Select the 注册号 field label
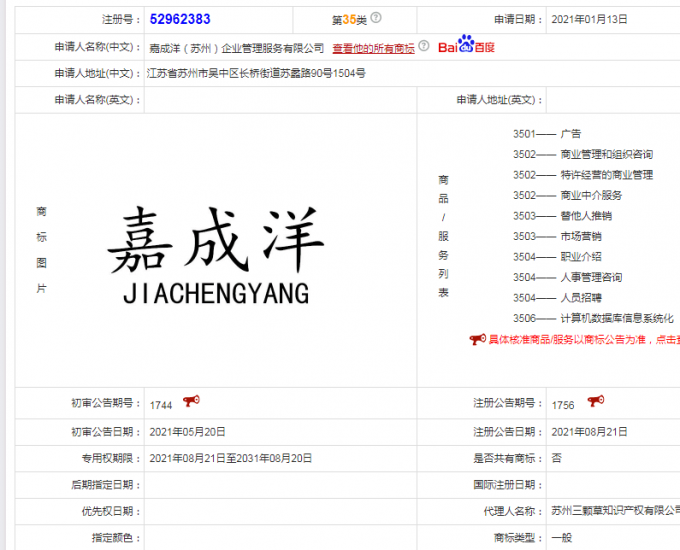The height and width of the screenshot is (550, 680). click(x=121, y=20)
